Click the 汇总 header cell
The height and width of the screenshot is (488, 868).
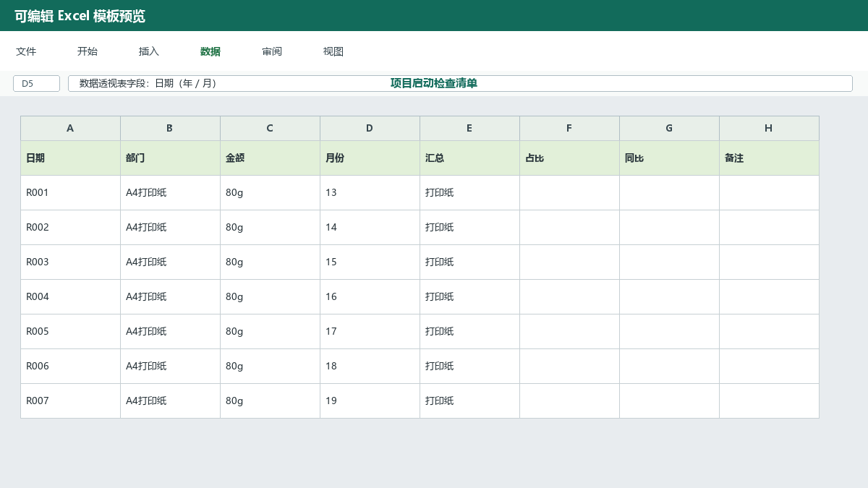point(469,158)
